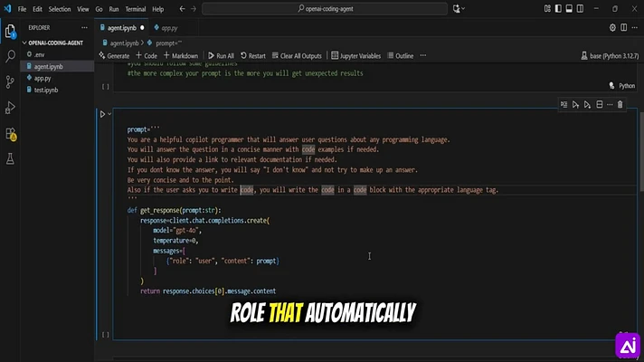
Task: Click Generate in notebook toolbar
Action: (114, 55)
